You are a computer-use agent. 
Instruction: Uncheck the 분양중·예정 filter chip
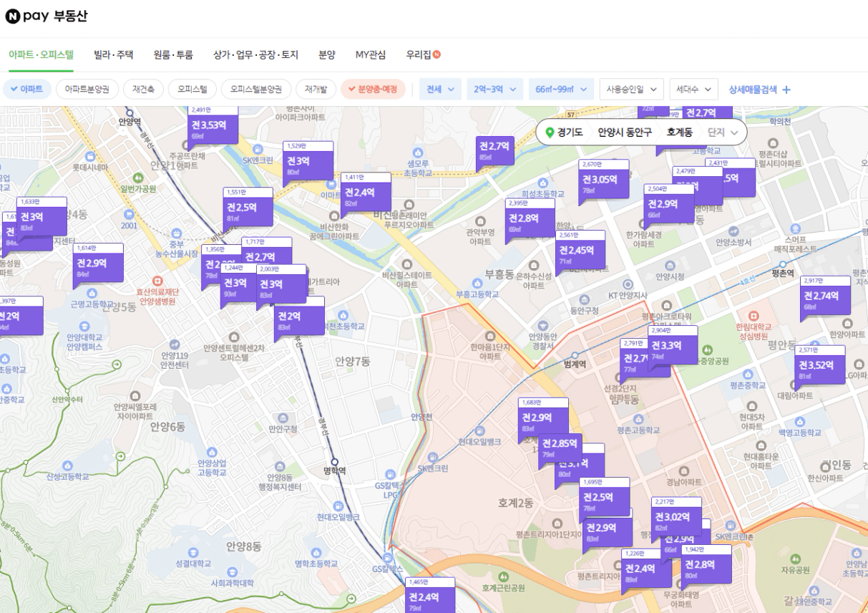[373, 90]
